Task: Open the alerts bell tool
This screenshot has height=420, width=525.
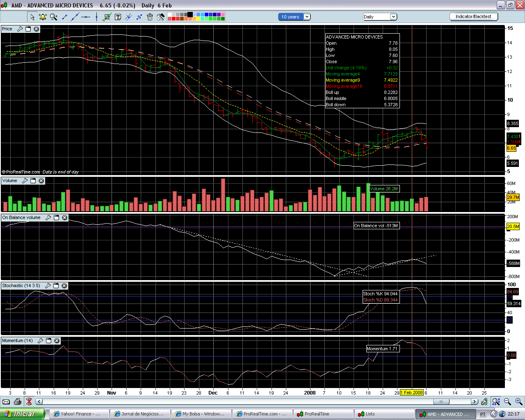Action: pos(43,17)
